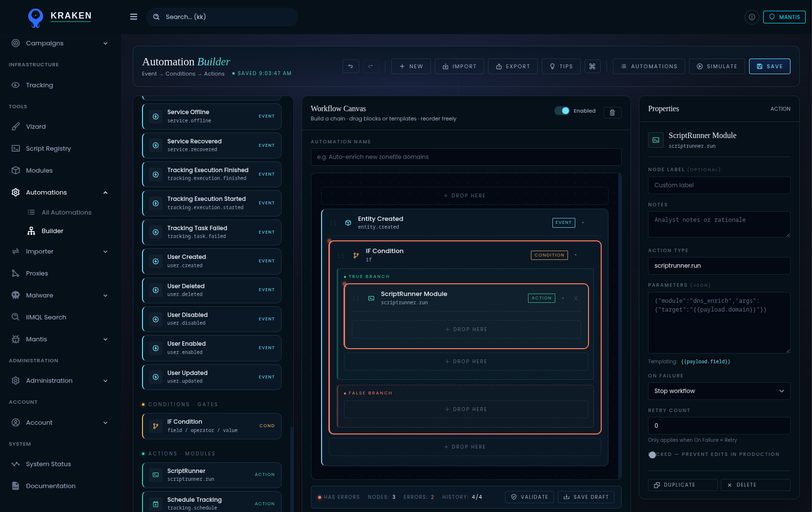
Task: Click the SAVE DRAFT button
Action: point(586,497)
